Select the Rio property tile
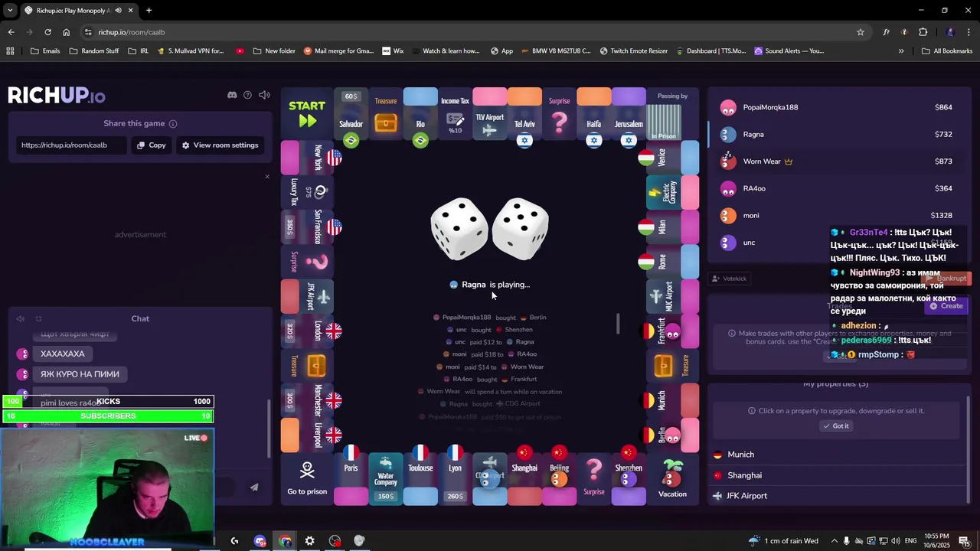 tap(420, 115)
